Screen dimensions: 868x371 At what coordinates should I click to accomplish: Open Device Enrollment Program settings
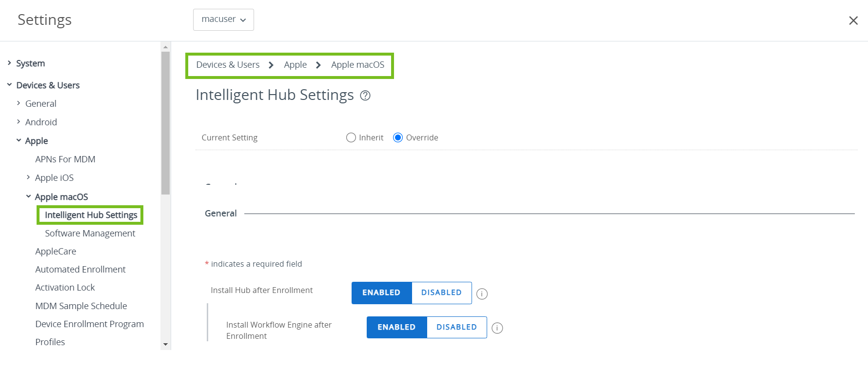pos(89,324)
